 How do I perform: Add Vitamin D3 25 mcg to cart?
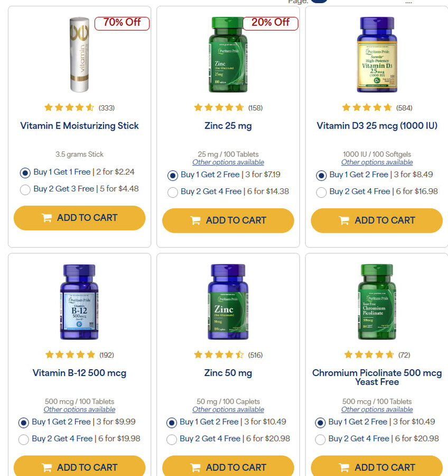click(x=377, y=221)
